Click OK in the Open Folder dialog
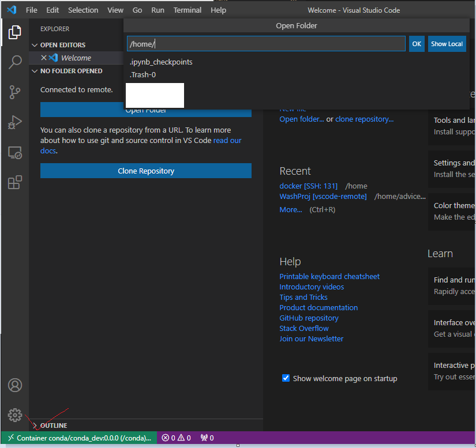 point(417,44)
